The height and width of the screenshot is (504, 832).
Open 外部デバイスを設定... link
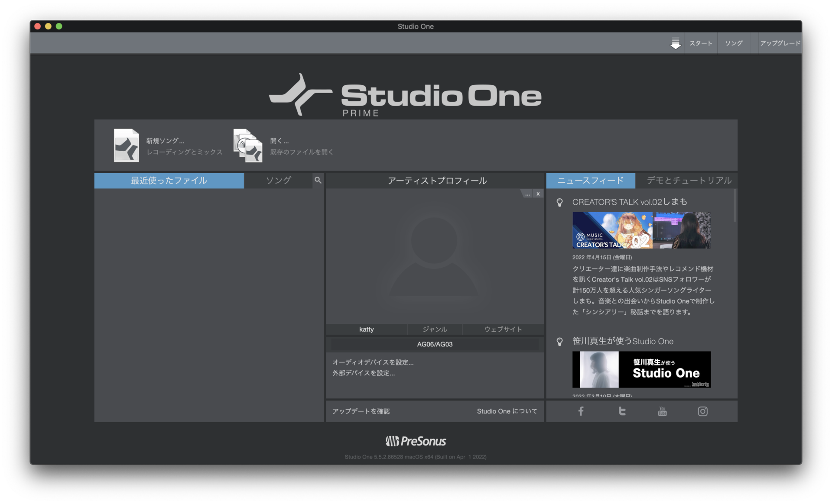coord(364,373)
